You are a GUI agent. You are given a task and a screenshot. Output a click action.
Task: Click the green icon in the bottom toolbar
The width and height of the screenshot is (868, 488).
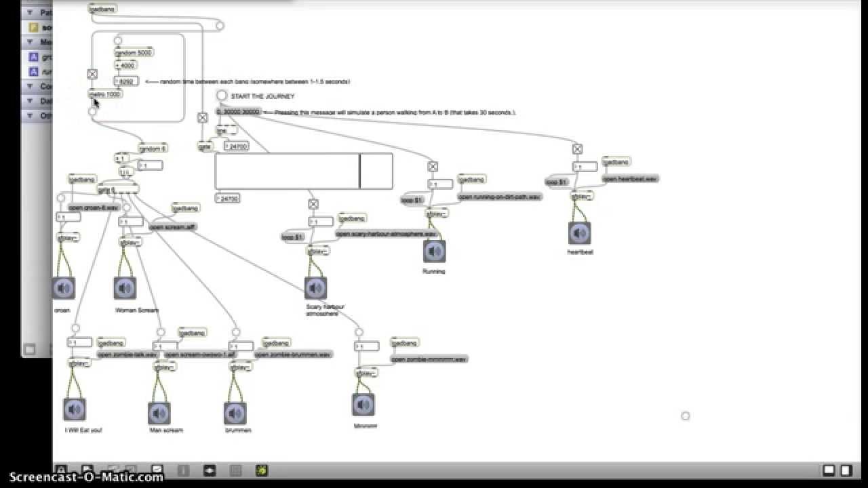262,470
